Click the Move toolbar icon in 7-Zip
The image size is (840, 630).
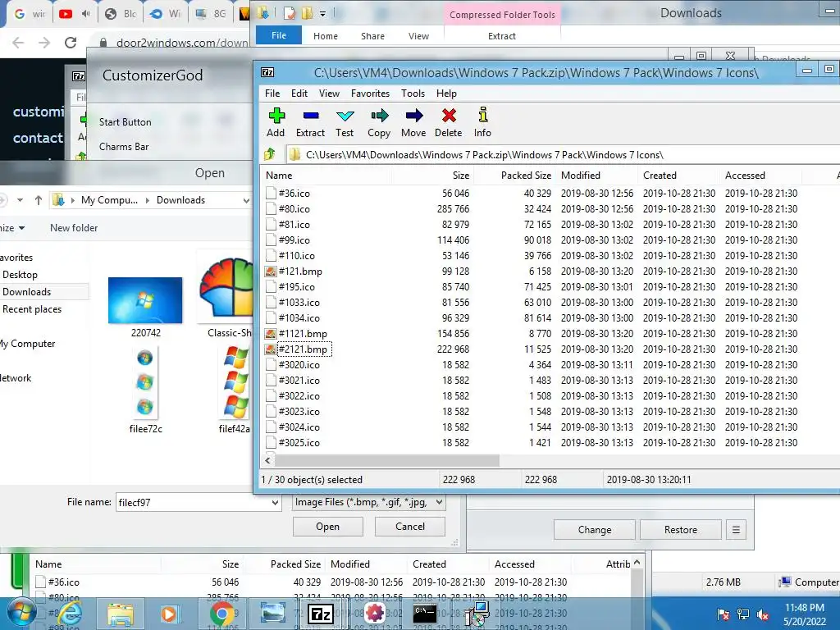(413, 116)
